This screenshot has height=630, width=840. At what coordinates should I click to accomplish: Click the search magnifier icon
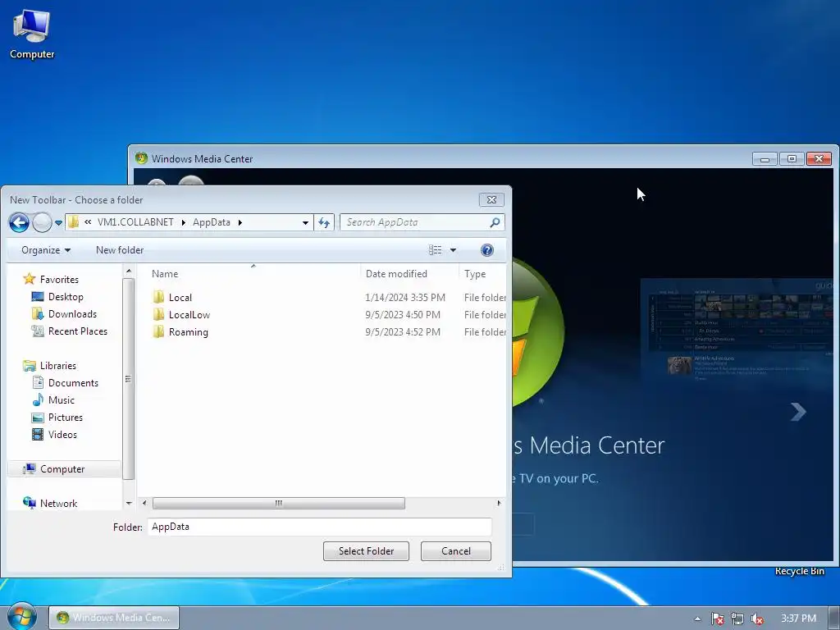[495, 222]
